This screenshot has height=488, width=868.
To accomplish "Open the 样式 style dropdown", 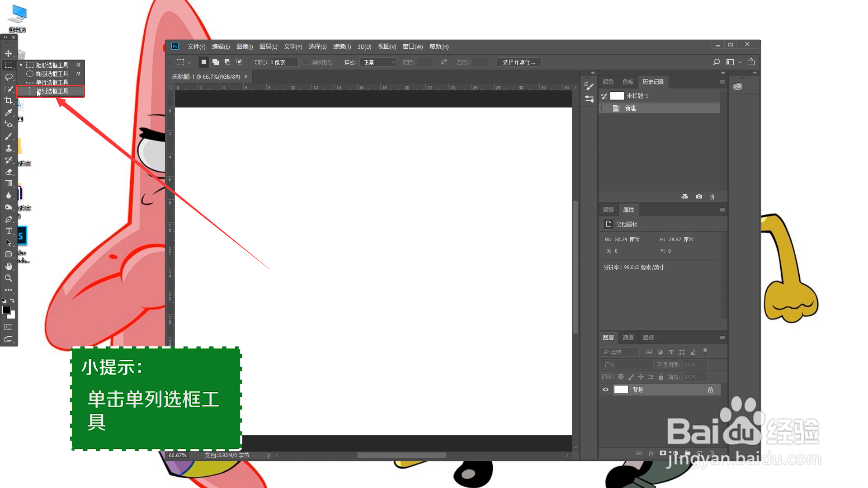I will coord(379,62).
